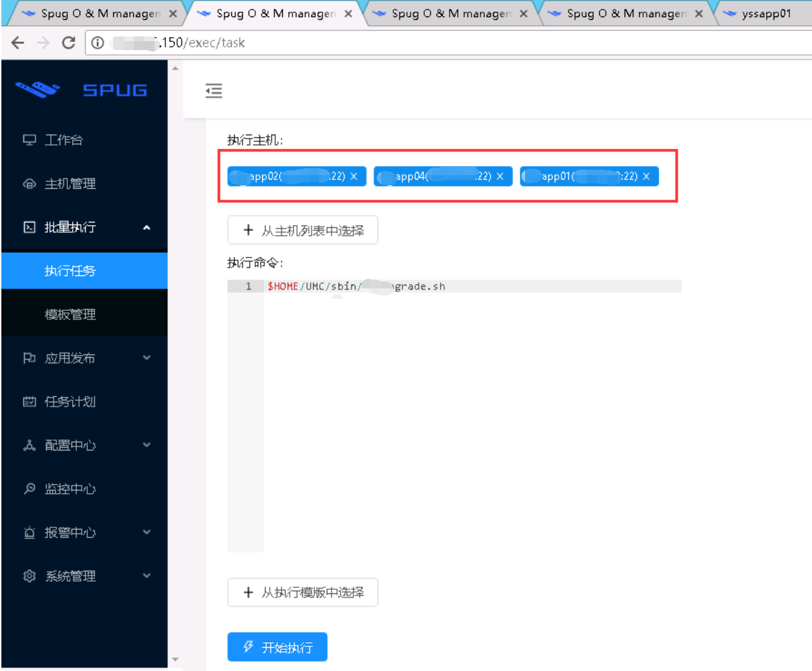Reload the page with the refresh icon
The image size is (812, 671).
pos(69,43)
